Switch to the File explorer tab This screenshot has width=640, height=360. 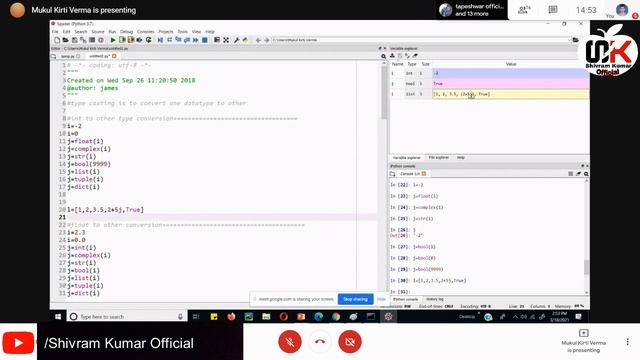pyautogui.click(x=438, y=158)
